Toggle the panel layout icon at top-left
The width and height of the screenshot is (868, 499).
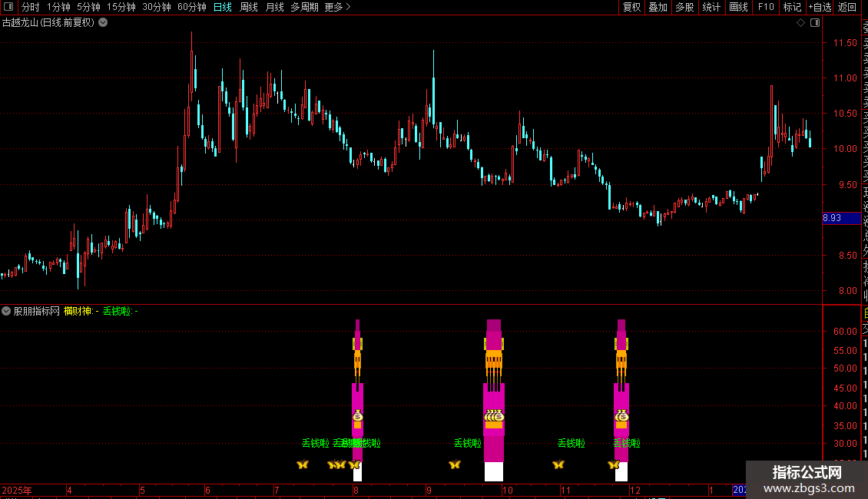click(x=8, y=7)
